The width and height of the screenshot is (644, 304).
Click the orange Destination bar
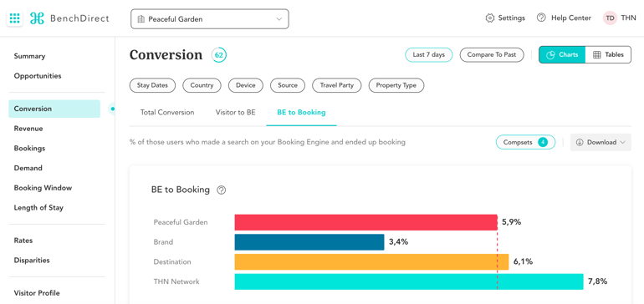click(371, 261)
